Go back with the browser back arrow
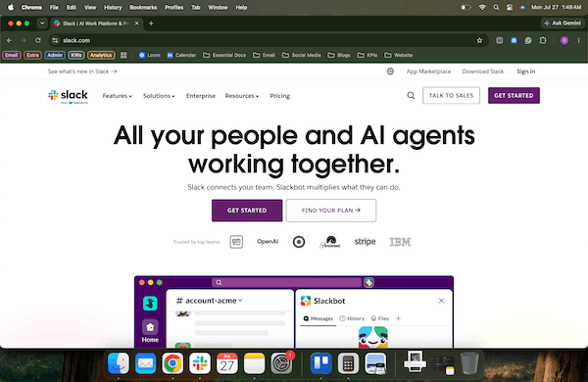Screen dimensions: 588x382 [x=10, y=40]
